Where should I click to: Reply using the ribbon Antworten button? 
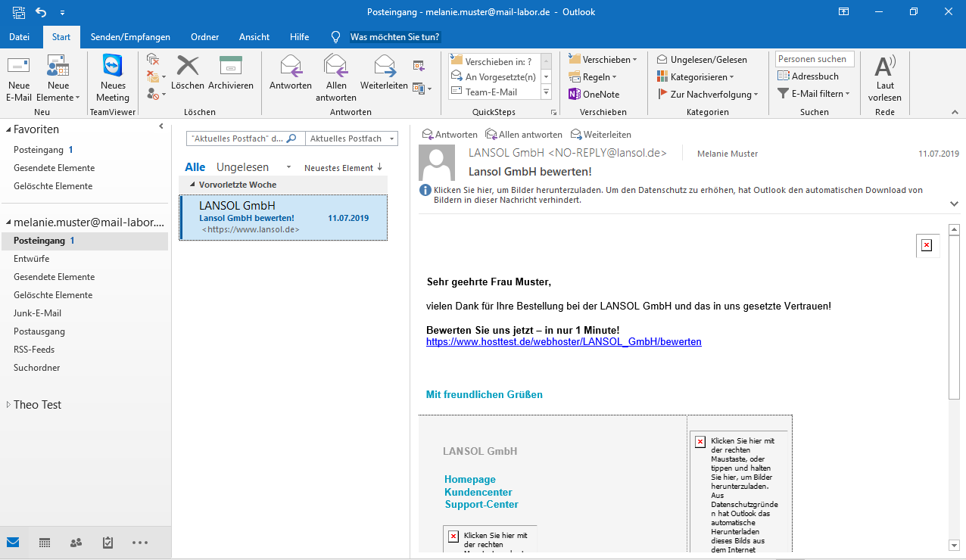(x=291, y=73)
